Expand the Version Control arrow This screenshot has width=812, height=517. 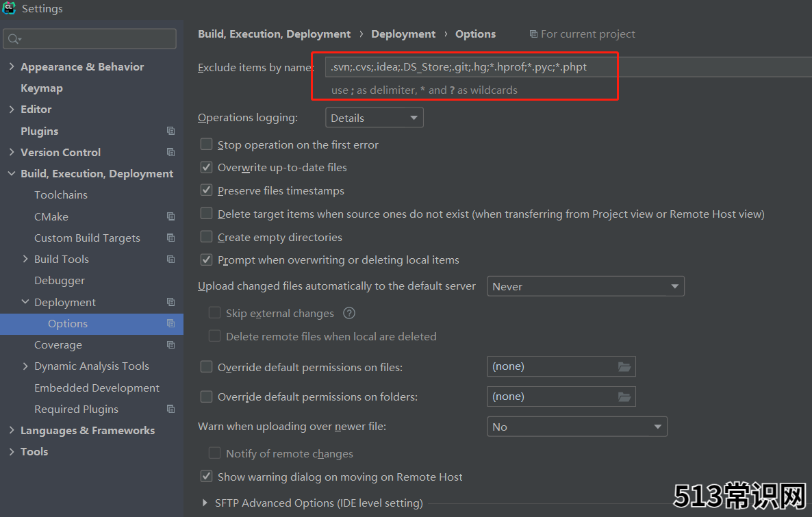pos(12,152)
